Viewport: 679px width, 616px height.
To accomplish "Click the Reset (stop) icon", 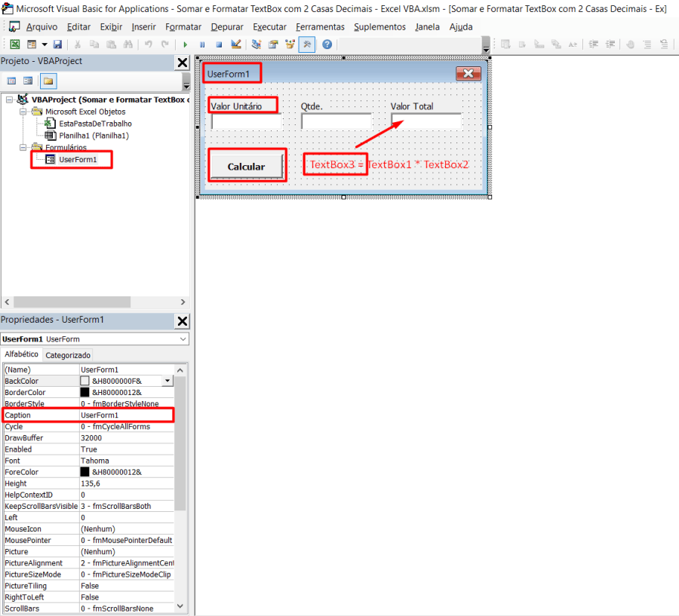I will point(219,44).
